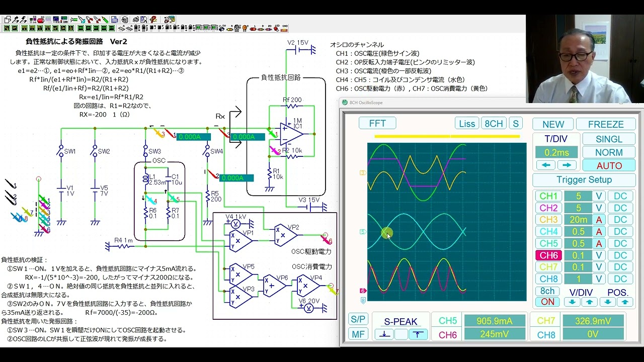Select NORM trigger mode
This screenshot has width=644, height=362.
tap(609, 152)
